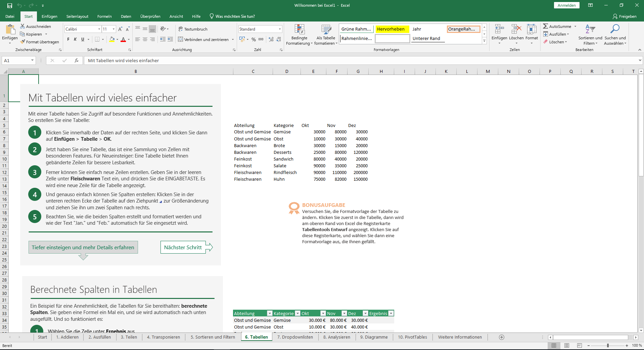Click the Nächster Schritt button

coord(183,247)
